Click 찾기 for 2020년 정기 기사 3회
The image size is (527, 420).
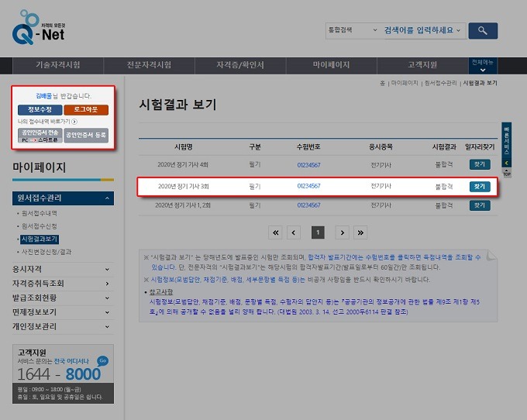[480, 187]
